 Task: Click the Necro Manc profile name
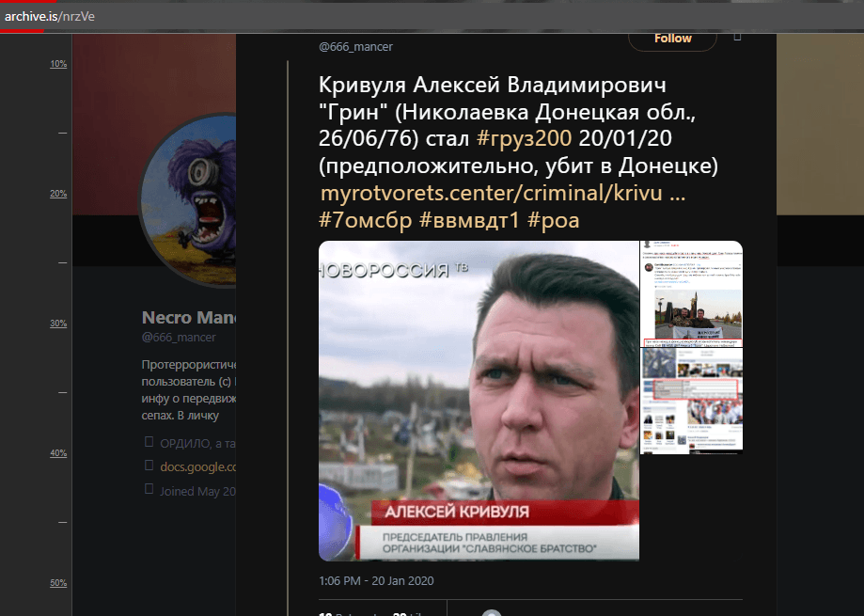(x=189, y=317)
